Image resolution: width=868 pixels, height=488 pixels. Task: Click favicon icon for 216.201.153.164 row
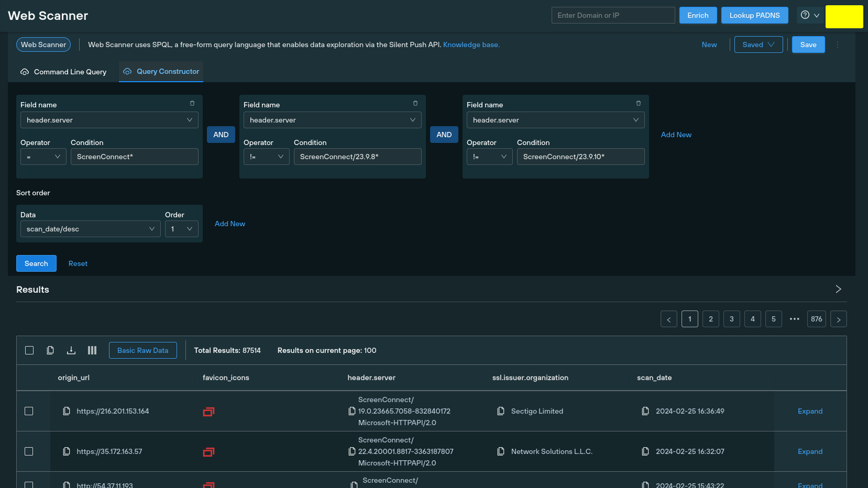point(208,412)
